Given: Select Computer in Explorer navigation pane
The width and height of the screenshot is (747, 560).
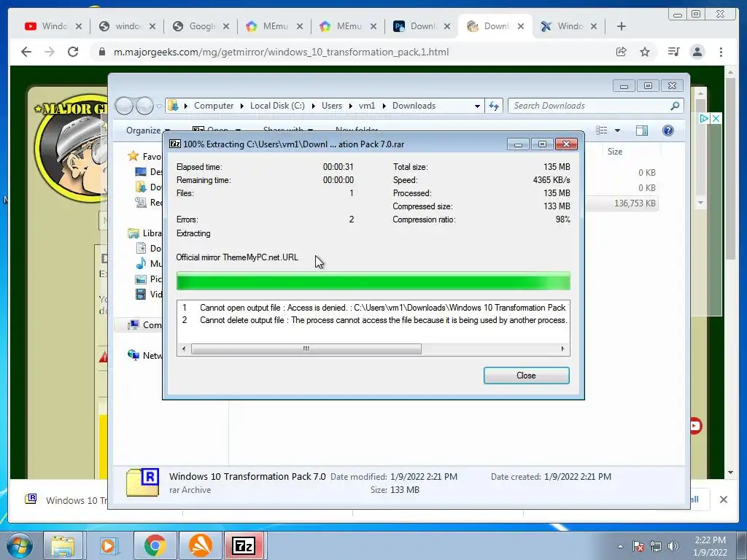Looking at the screenshot, I should tap(145, 324).
